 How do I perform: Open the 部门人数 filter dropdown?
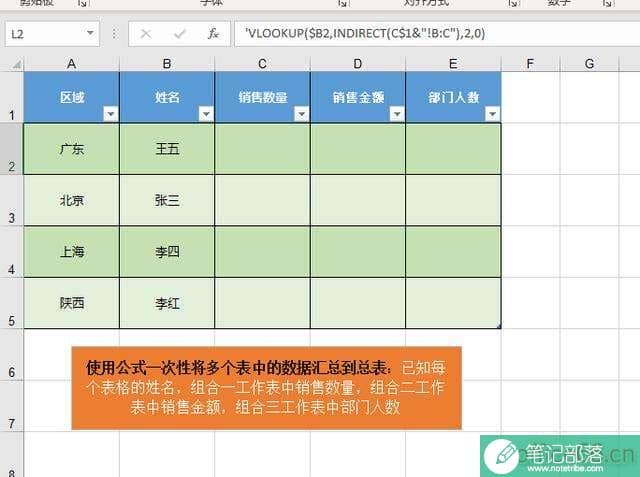[492, 114]
